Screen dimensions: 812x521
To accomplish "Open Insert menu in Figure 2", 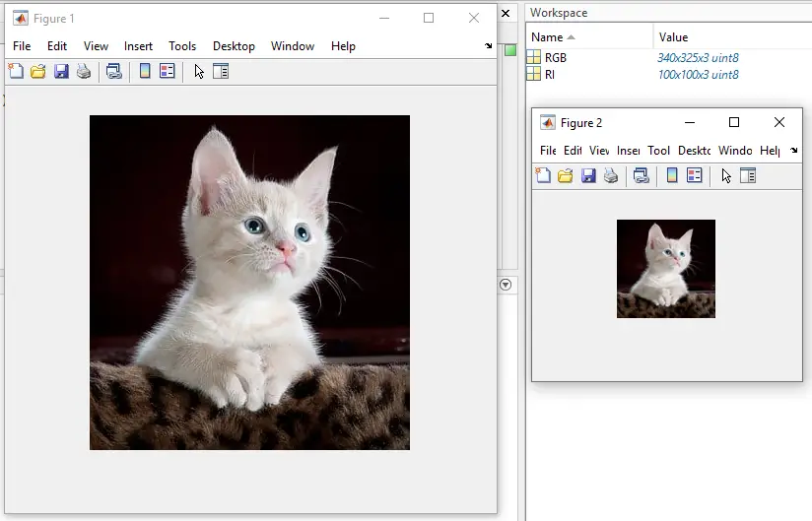I will [x=628, y=151].
